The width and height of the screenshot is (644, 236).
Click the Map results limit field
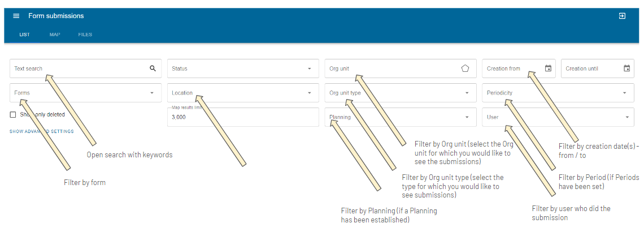[243, 117]
